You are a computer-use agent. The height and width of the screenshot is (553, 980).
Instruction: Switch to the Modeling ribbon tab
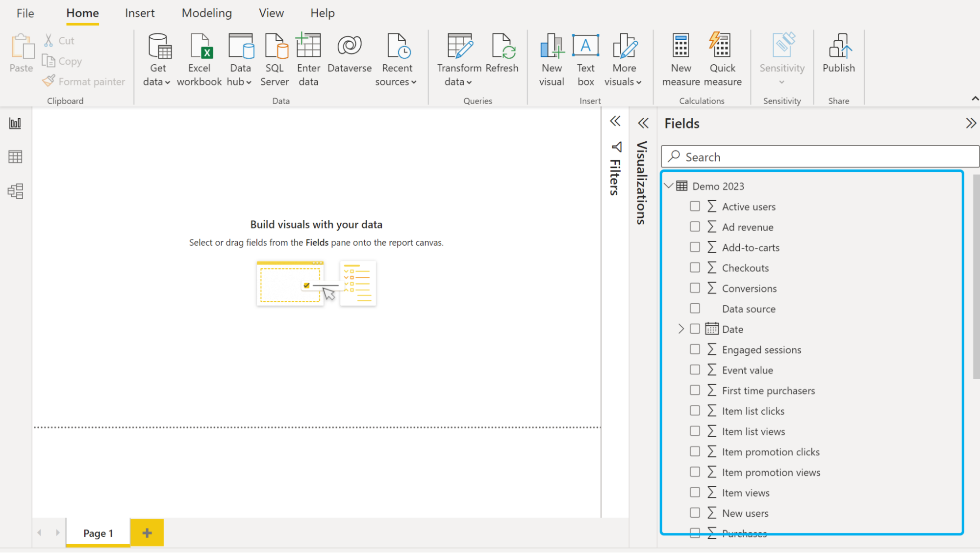pyautogui.click(x=206, y=13)
